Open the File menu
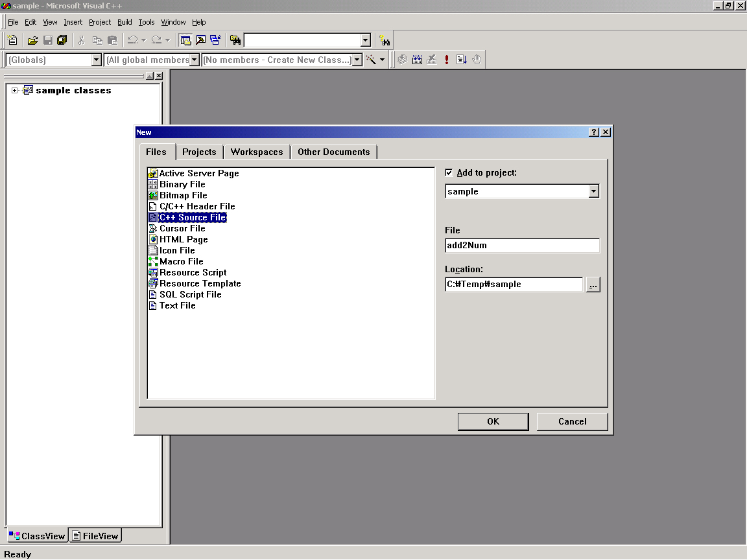Image resolution: width=747 pixels, height=560 pixels. pos(13,22)
